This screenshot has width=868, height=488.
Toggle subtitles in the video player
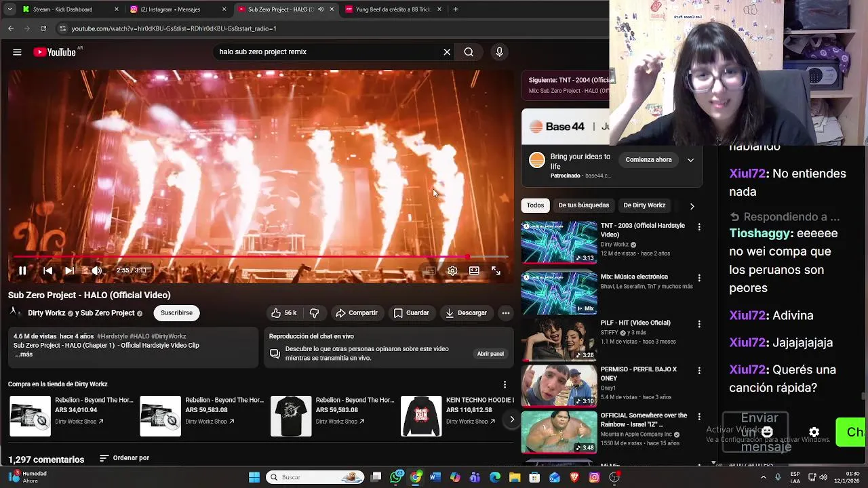(429, 270)
